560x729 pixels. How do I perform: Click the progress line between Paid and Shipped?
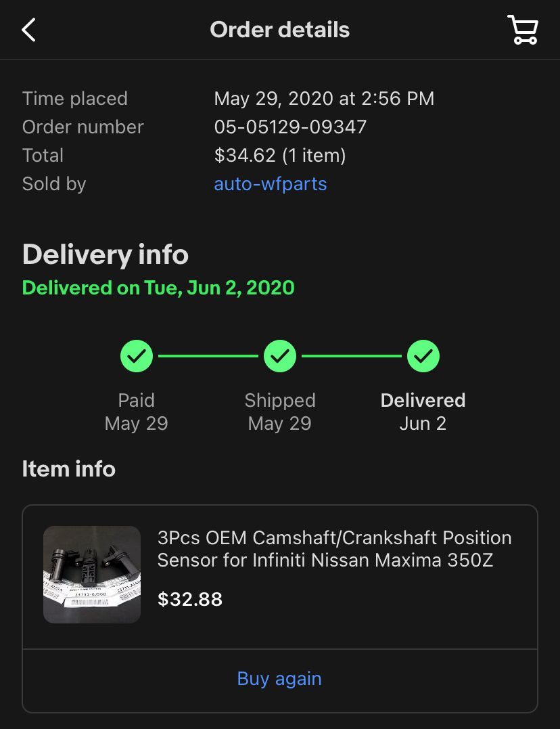(208, 356)
